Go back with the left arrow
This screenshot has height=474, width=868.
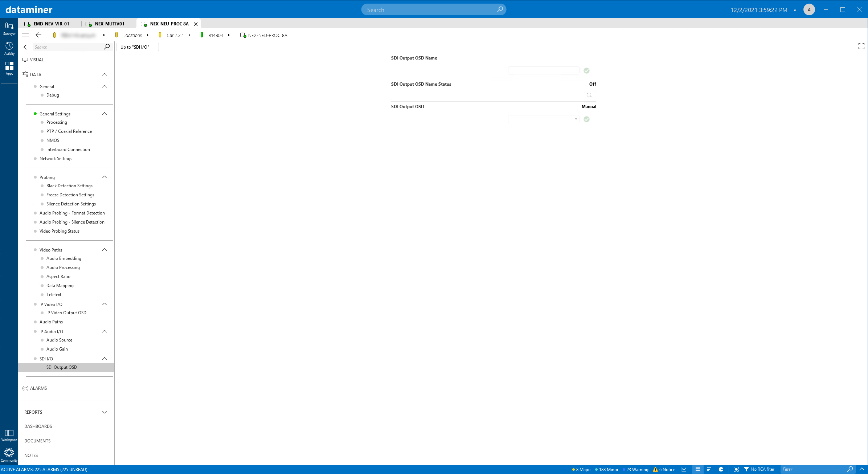[x=38, y=35]
